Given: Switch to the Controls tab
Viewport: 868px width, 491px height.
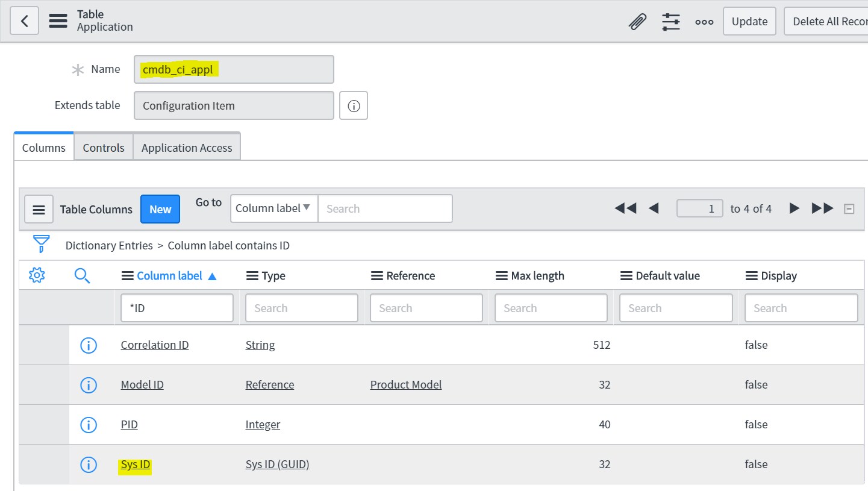Looking at the screenshot, I should pos(103,146).
